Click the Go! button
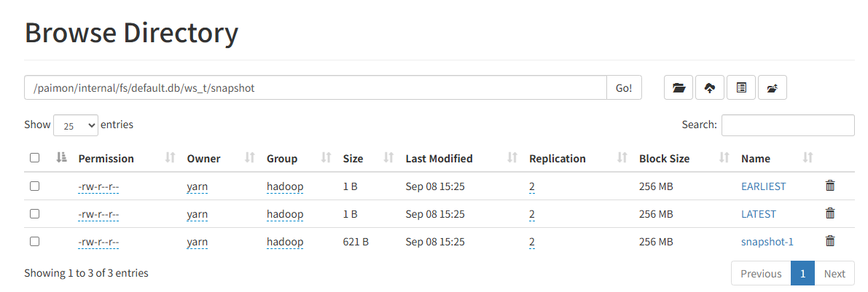Image resolution: width=868 pixels, height=292 pixels. 624,88
